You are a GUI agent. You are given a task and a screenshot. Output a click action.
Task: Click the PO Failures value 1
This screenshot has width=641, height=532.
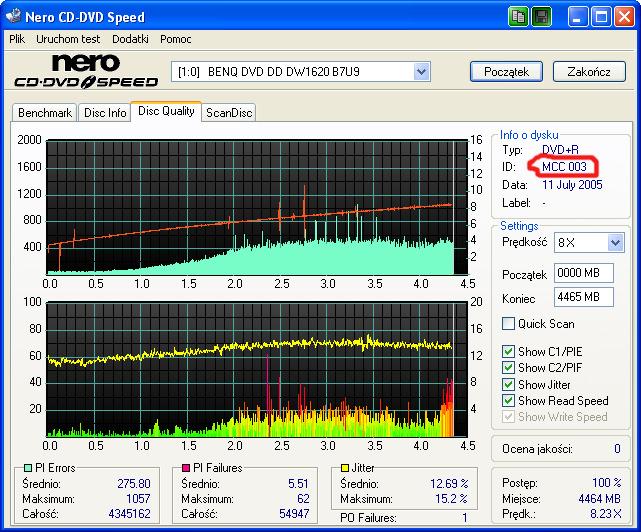465,518
